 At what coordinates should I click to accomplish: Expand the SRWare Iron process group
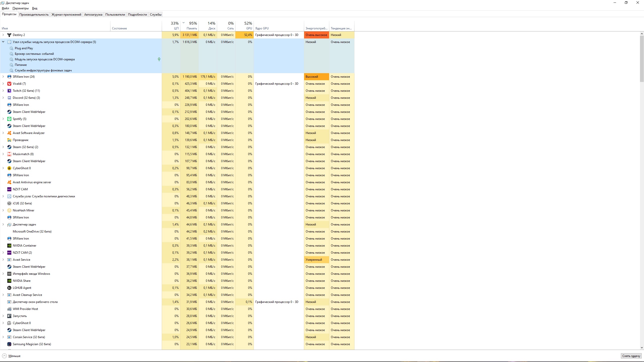[4, 76]
